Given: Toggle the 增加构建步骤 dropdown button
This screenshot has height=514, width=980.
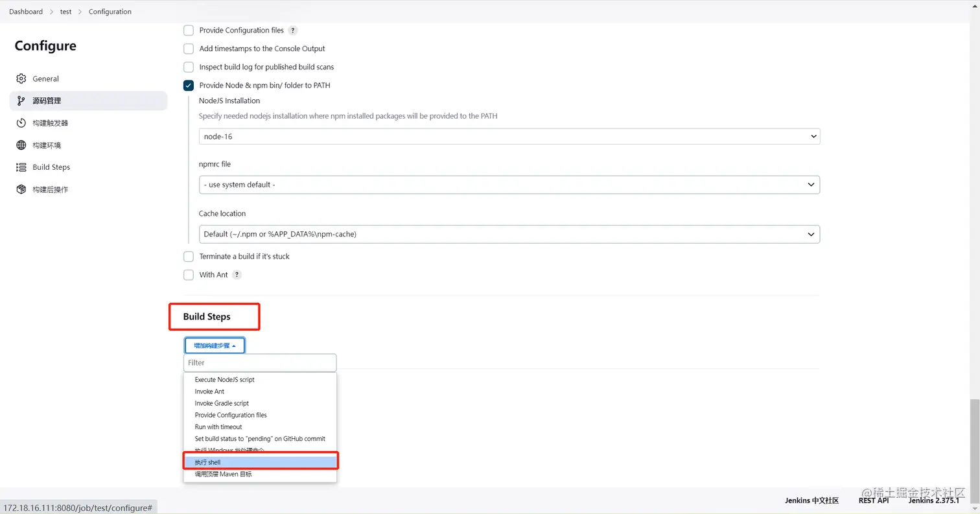Looking at the screenshot, I should [215, 345].
